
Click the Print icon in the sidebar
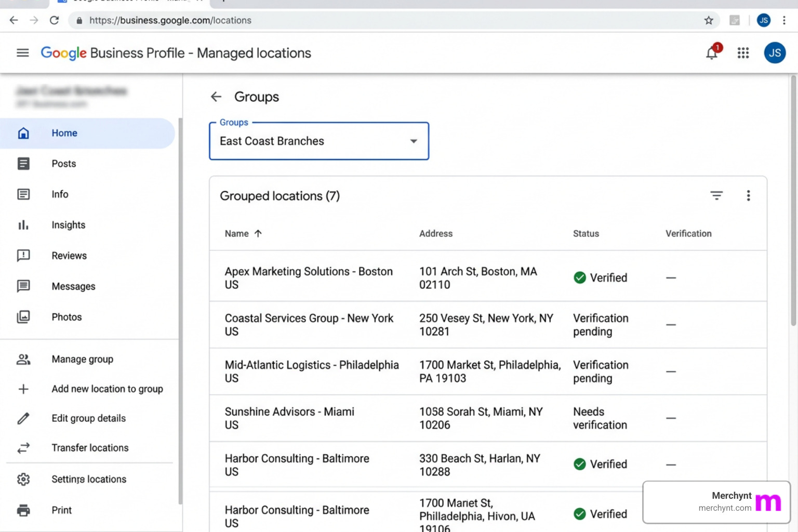tap(23, 510)
